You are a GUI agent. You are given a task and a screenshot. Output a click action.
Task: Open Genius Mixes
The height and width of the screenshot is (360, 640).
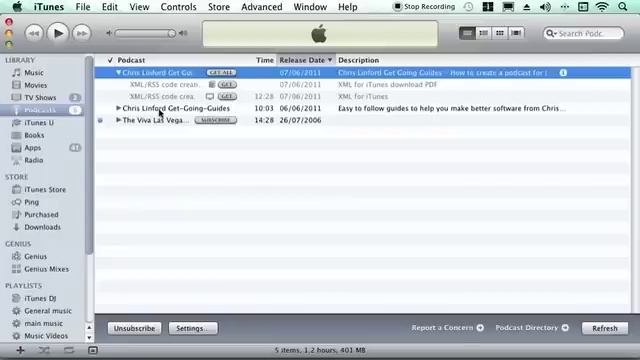47,269
